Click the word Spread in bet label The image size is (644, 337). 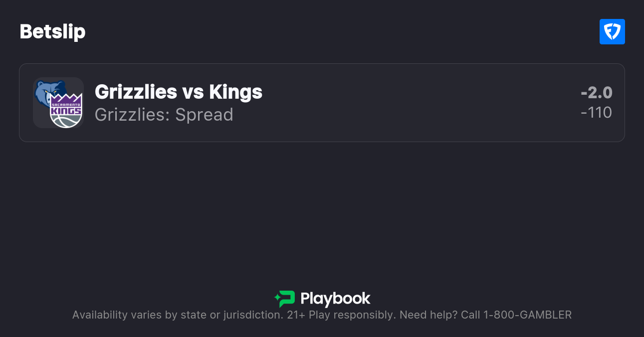click(x=204, y=115)
